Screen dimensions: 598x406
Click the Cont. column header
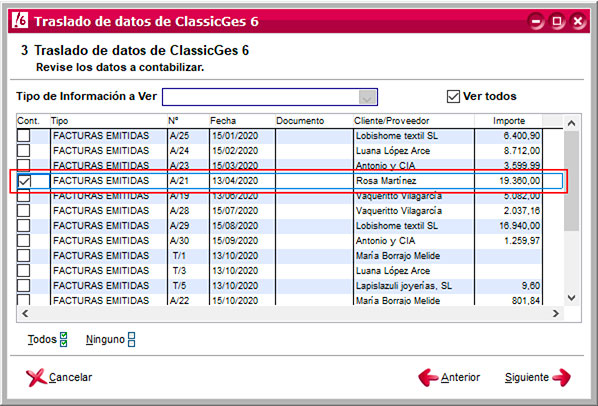(x=33, y=121)
